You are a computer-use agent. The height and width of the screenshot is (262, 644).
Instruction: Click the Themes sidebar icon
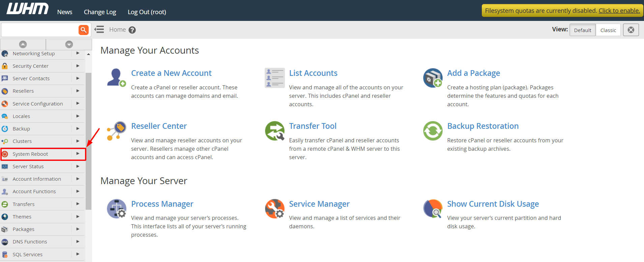(5, 216)
